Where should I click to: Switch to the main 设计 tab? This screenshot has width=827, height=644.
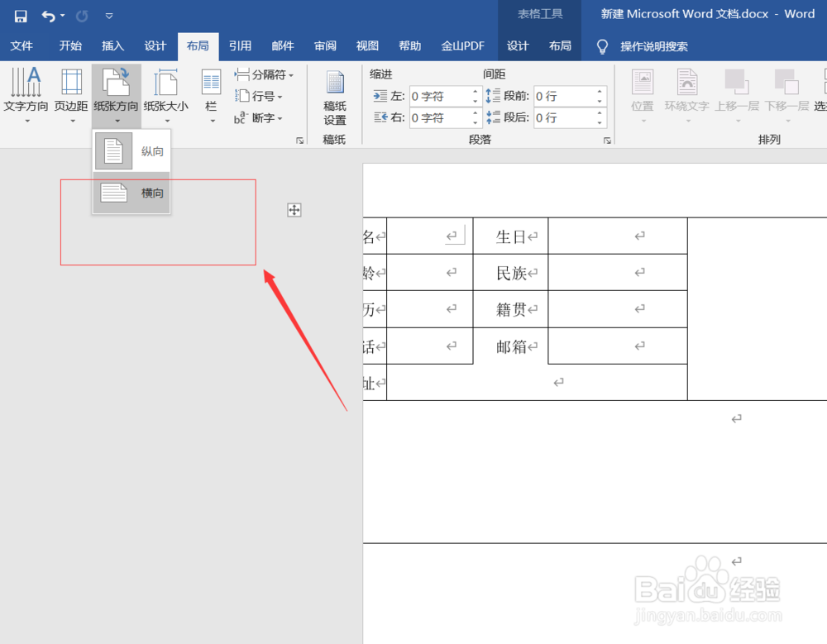[x=155, y=46]
